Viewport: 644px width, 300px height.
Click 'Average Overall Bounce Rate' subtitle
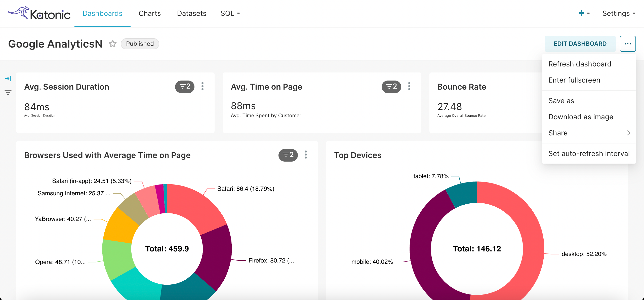coord(461,116)
